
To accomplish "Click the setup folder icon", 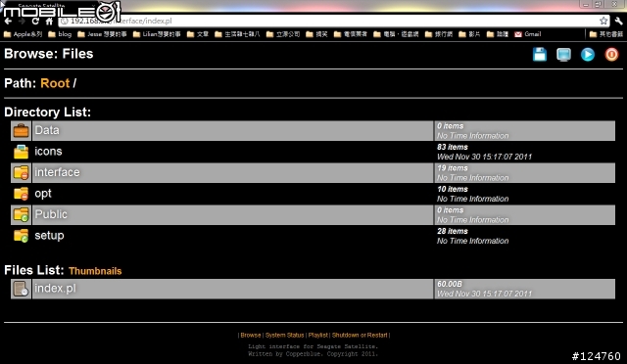I will click(x=21, y=236).
